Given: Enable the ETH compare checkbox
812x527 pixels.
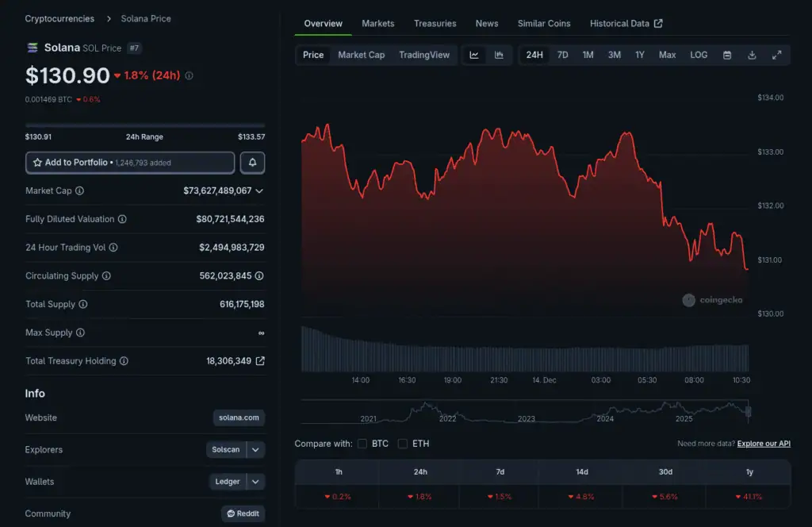Looking at the screenshot, I should (x=403, y=444).
